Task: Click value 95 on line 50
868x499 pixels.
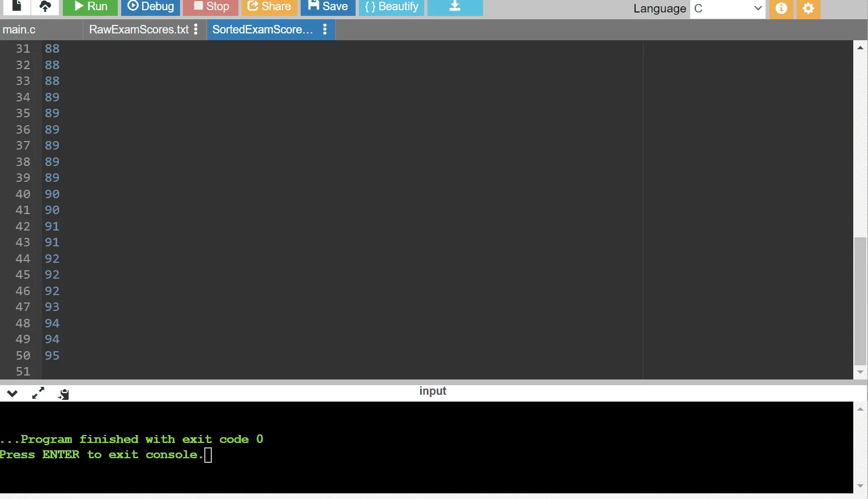Action: tap(52, 356)
